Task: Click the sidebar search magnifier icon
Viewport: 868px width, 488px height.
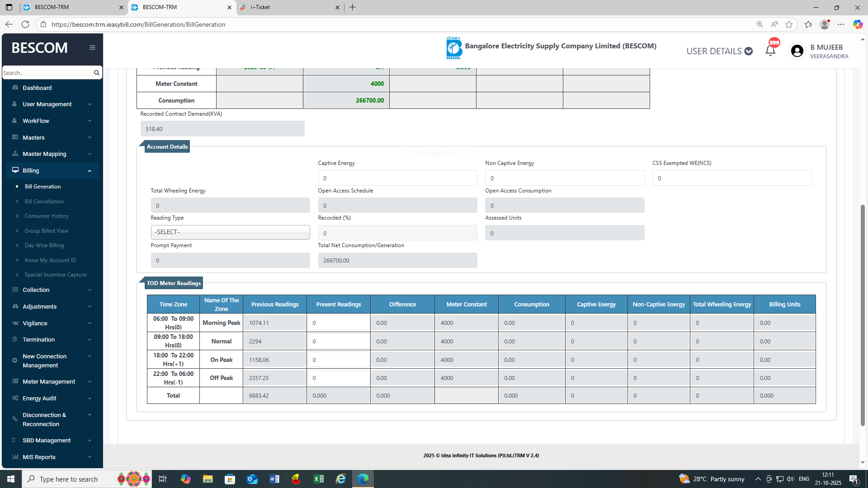Action: pos(96,73)
